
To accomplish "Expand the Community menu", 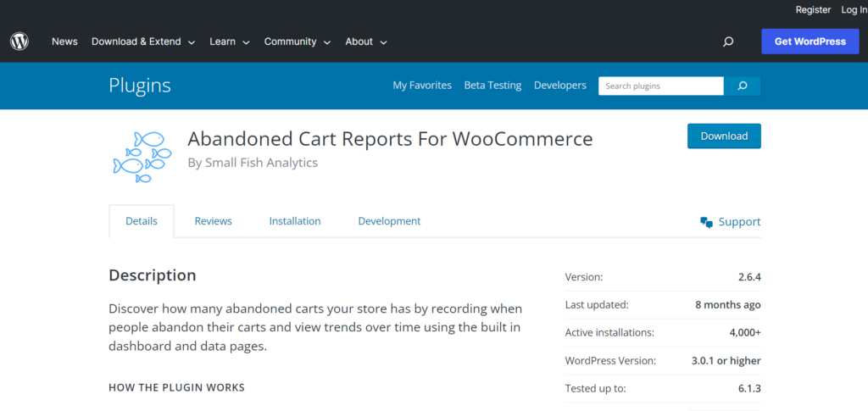I will 298,42.
